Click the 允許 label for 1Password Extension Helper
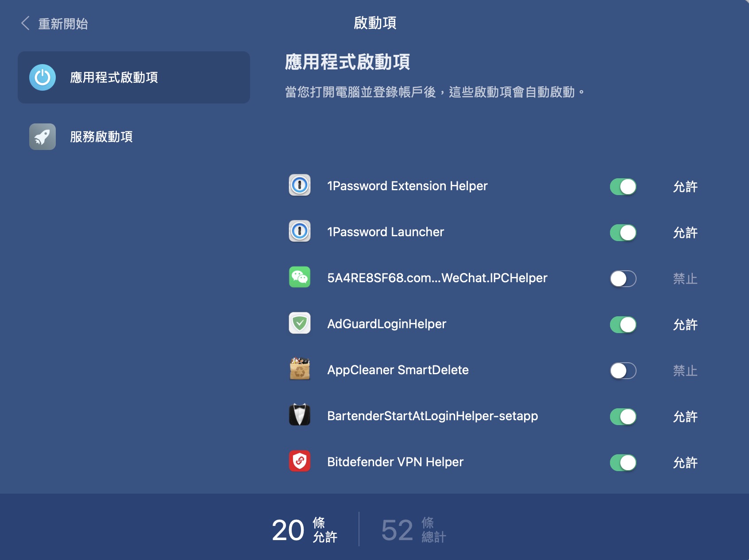Image resolution: width=749 pixels, height=560 pixels. [x=685, y=187]
